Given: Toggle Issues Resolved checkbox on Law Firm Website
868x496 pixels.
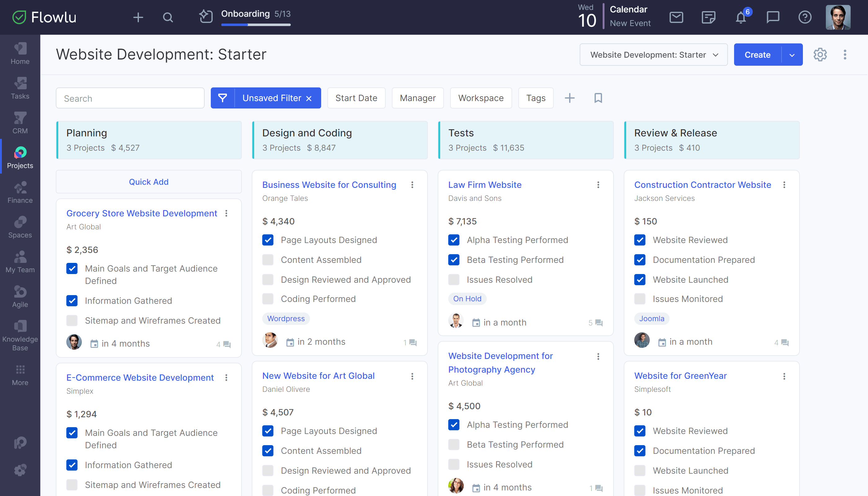Looking at the screenshot, I should [454, 279].
